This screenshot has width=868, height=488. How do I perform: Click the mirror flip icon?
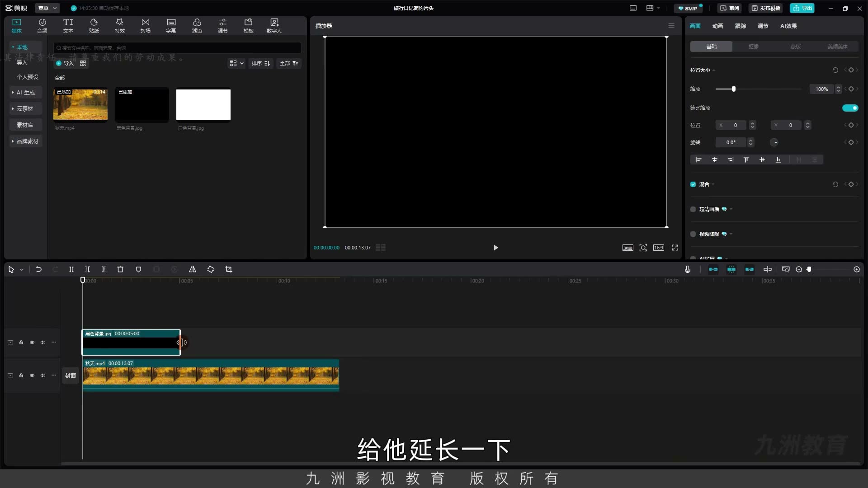193,269
